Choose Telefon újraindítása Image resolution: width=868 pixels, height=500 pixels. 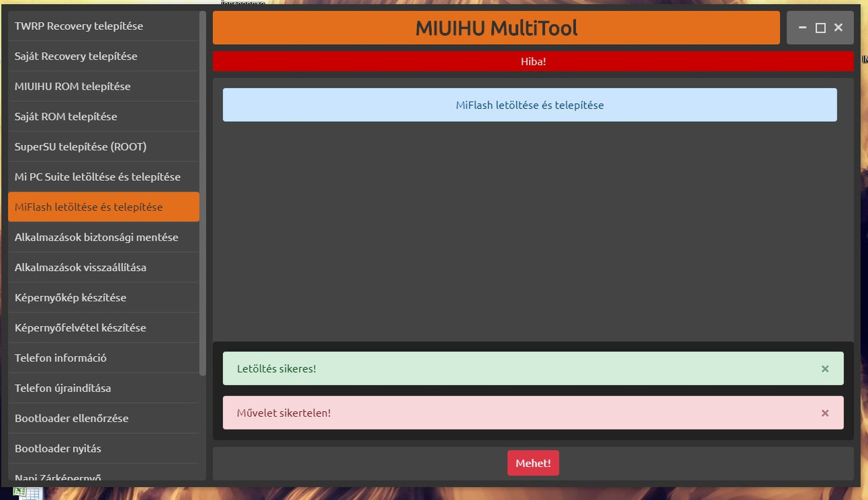click(104, 388)
